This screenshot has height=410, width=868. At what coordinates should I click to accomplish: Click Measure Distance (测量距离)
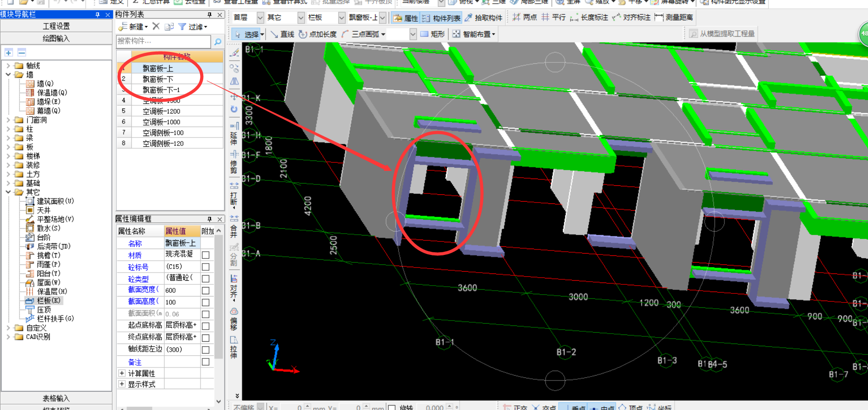(x=674, y=18)
